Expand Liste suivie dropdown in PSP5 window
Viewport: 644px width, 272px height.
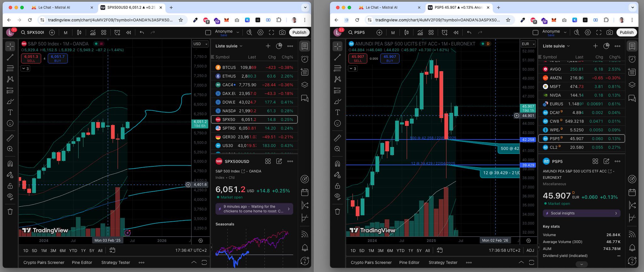pyautogui.click(x=556, y=46)
